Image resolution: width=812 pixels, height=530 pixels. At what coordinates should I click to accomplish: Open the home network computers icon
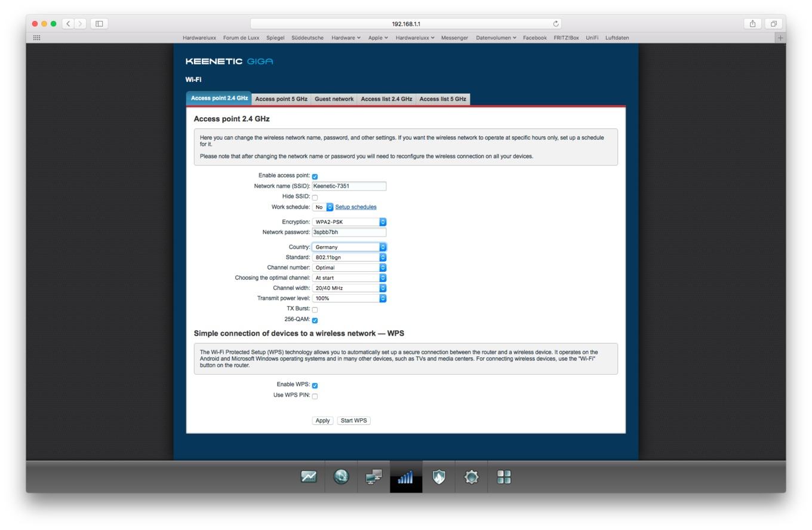[x=374, y=477]
